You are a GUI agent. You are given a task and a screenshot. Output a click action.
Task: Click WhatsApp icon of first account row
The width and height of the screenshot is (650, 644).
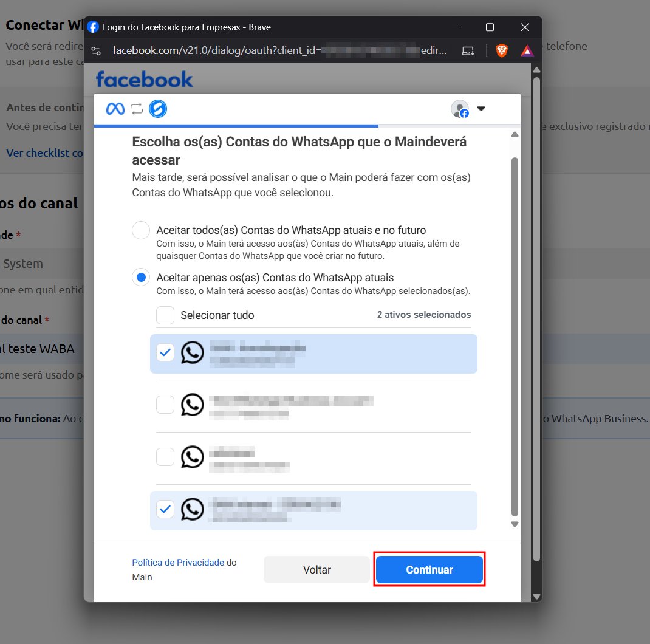coord(193,352)
